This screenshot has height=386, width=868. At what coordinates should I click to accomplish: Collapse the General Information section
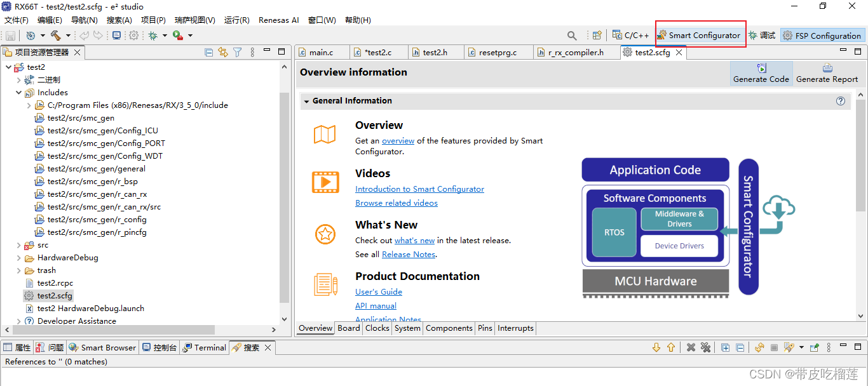click(306, 101)
